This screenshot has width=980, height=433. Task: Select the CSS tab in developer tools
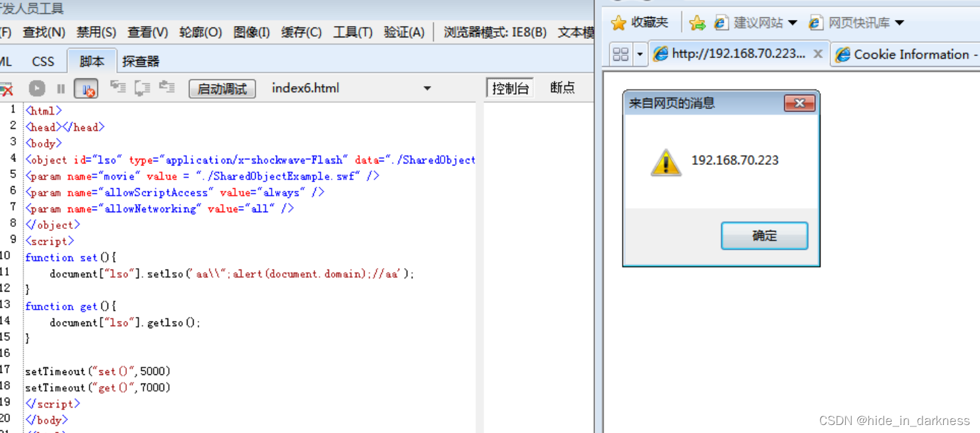(43, 61)
